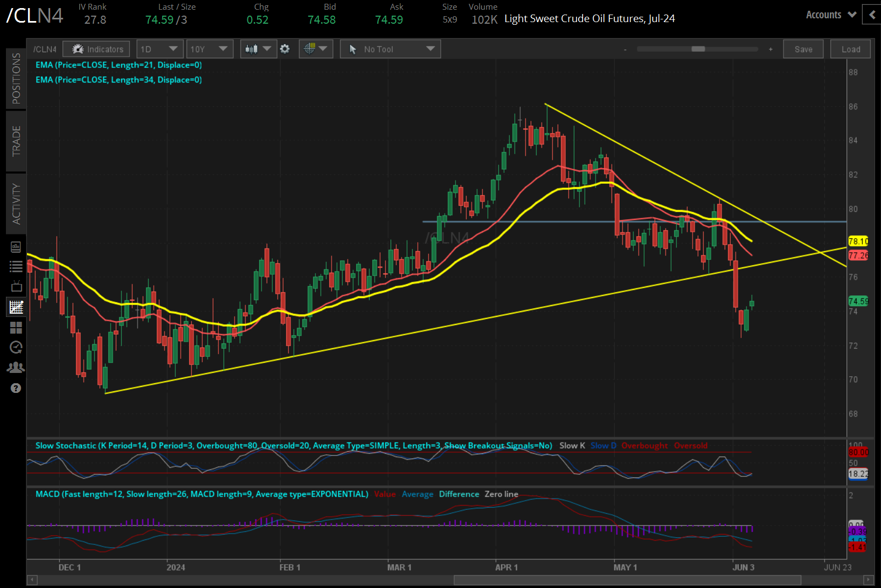Click the Slow Stochastic study label
Screen dimensions: 881x588
pos(294,446)
